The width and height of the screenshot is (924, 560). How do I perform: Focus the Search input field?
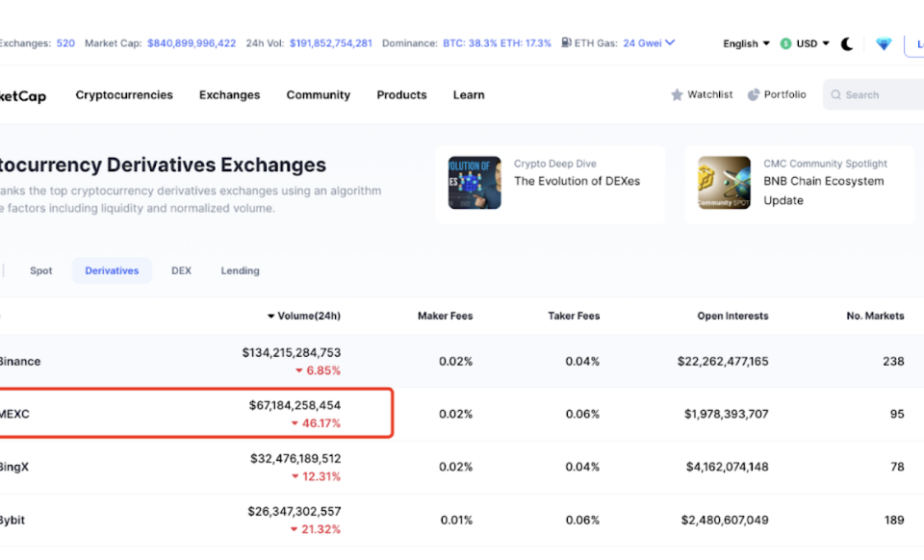873,95
